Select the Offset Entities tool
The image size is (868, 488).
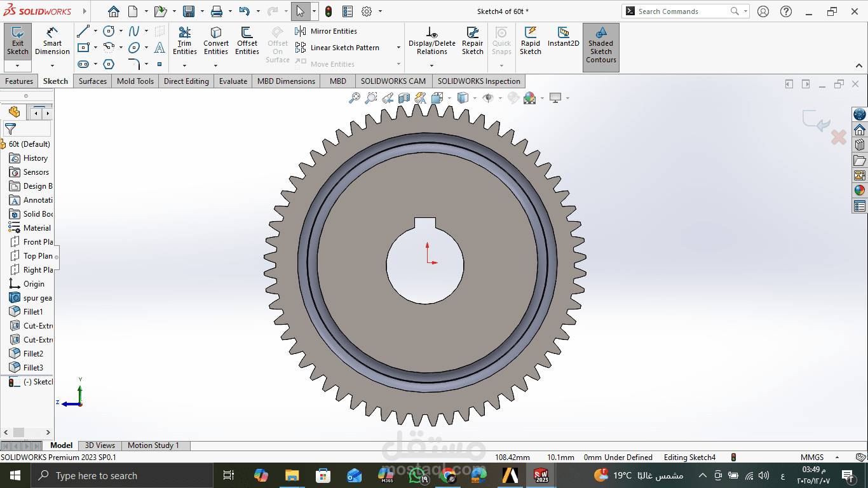point(247,41)
